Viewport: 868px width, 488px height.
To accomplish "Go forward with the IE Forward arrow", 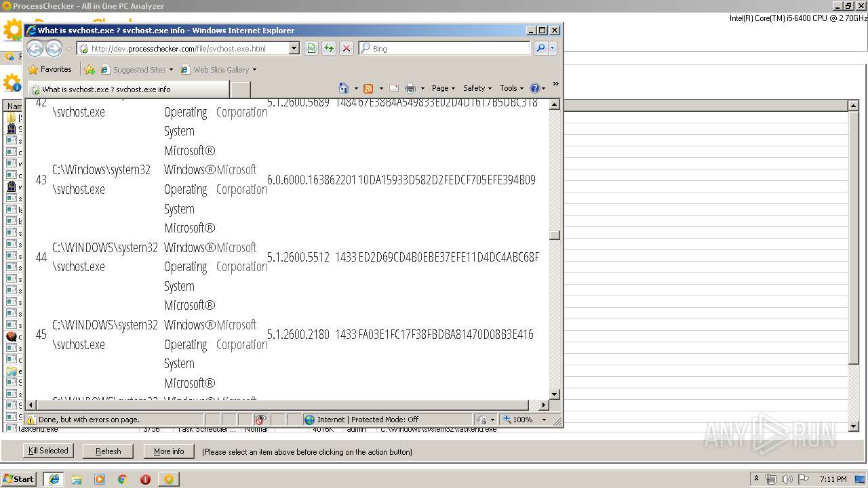I will [x=54, y=48].
